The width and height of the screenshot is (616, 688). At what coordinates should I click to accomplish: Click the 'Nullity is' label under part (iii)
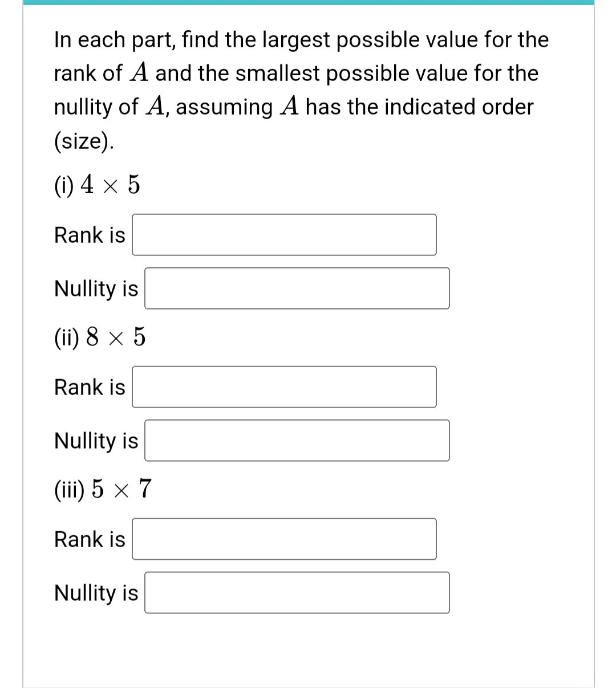coord(95,593)
